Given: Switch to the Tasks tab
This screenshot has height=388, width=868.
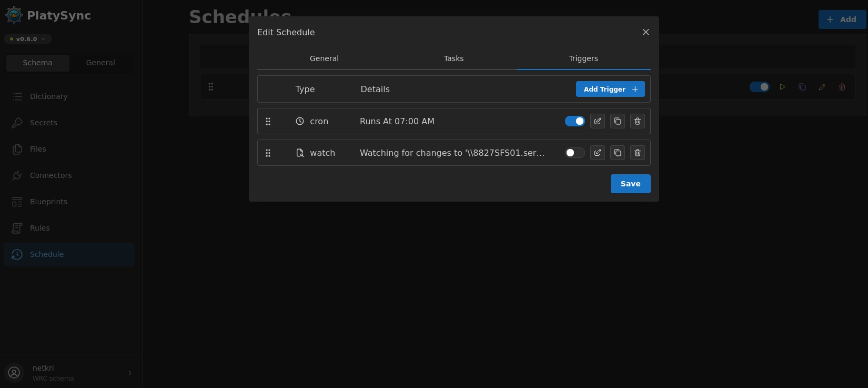Looking at the screenshot, I should pos(453,58).
